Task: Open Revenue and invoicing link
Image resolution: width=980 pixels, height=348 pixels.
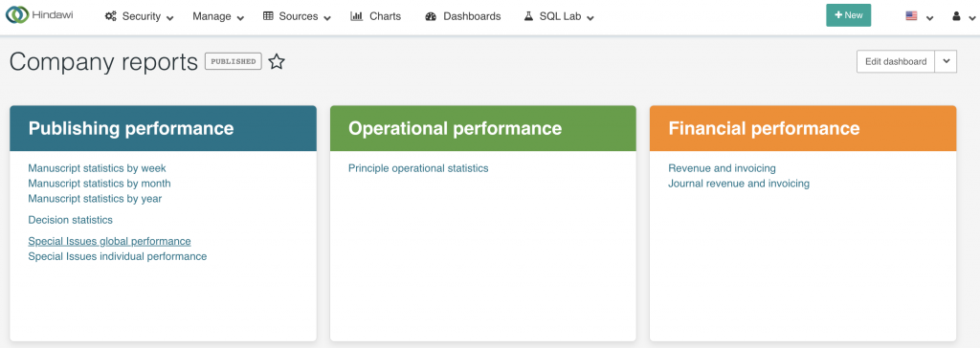Action: click(x=722, y=168)
